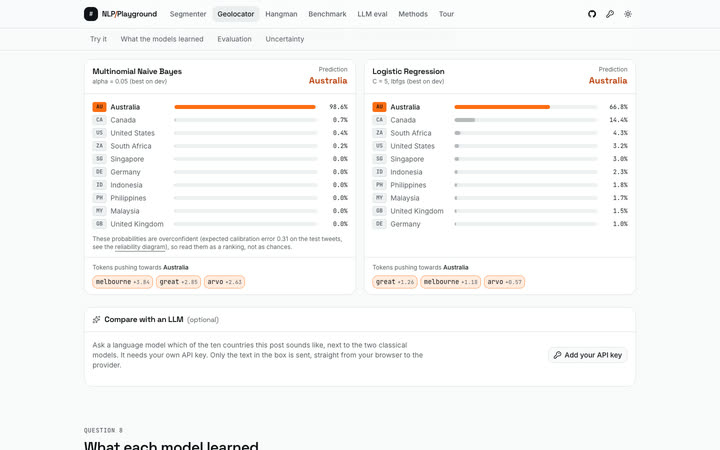Click Naive Bayes melbourne +3.84 token chip
720x450 pixels.
tap(123, 282)
